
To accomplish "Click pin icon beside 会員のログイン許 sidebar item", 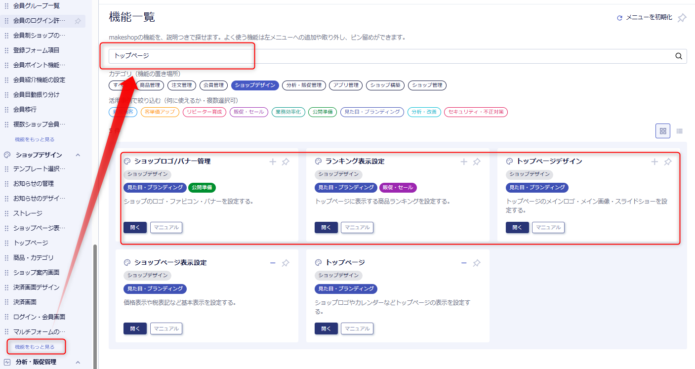I will coord(78,21).
